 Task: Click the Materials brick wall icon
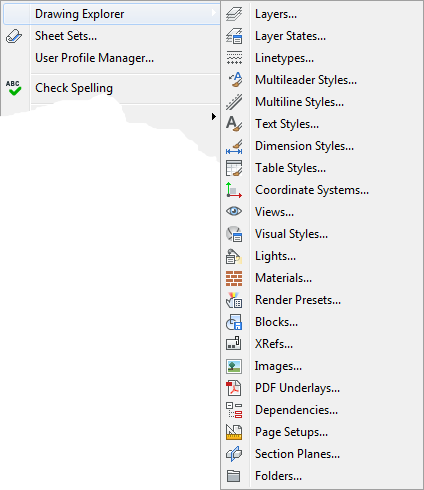pos(234,278)
